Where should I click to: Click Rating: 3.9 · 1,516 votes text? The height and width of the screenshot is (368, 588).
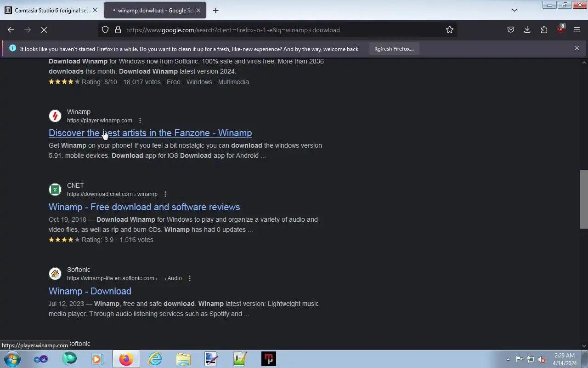point(118,240)
